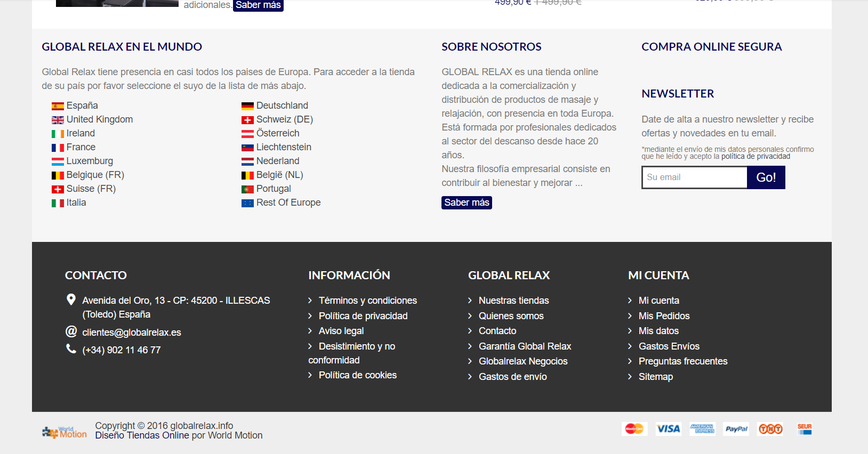Image resolution: width=868 pixels, height=454 pixels.
Task: Open the Aviso legal page
Action: pyautogui.click(x=341, y=331)
